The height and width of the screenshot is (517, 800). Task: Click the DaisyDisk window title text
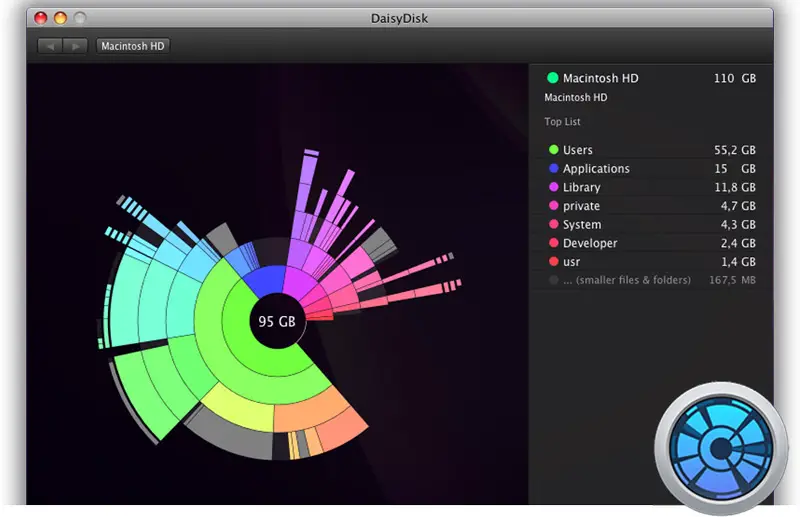pos(399,18)
